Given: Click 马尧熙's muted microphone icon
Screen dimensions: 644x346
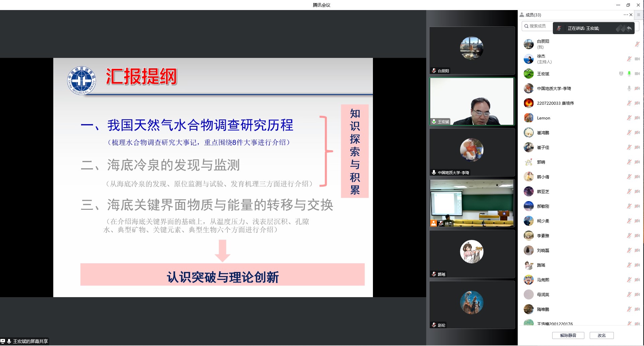Looking at the screenshot, I should point(629,280).
